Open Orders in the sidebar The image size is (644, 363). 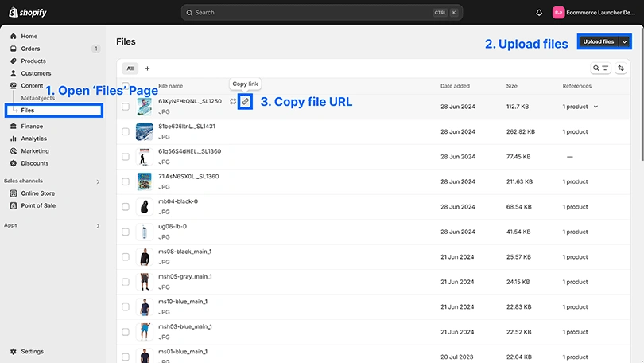click(x=30, y=49)
